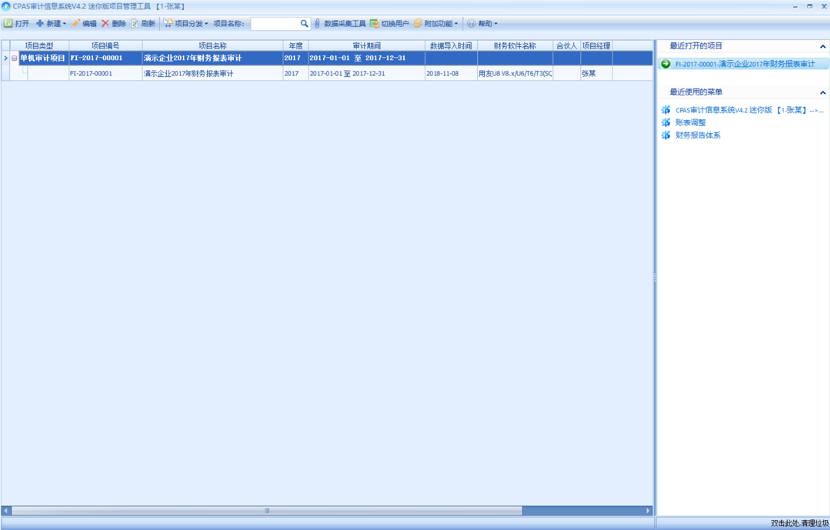The height and width of the screenshot is (530, 830).
Task: Sort by 项目编号 column header
Action: click(105, 46)
